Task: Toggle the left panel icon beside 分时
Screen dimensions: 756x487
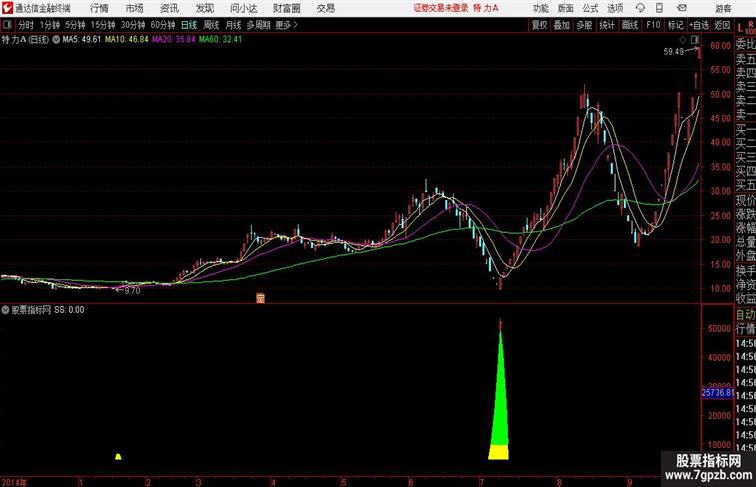Action: (7, 25)
